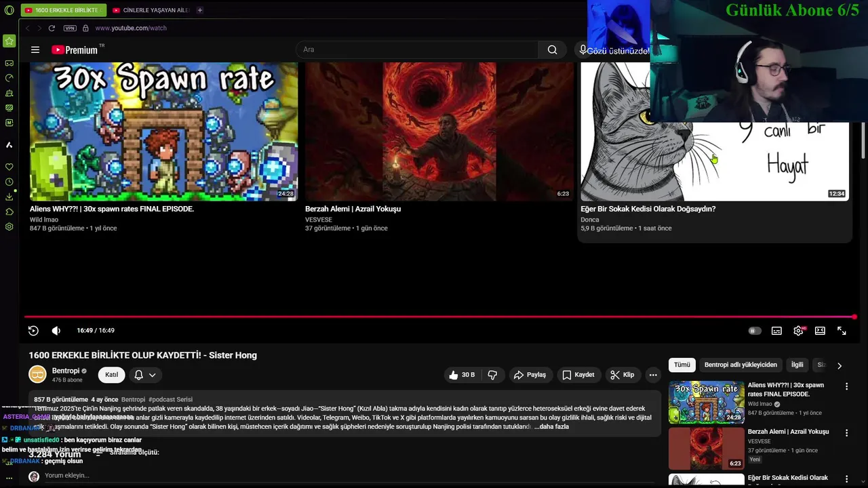
Task: Open a new browser tab with plus
Action: point(199,10)
